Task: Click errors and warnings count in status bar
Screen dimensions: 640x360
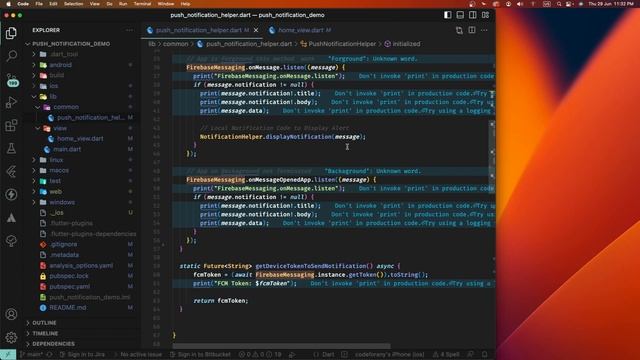Action: pyautogui.click(x=260, y=354)
